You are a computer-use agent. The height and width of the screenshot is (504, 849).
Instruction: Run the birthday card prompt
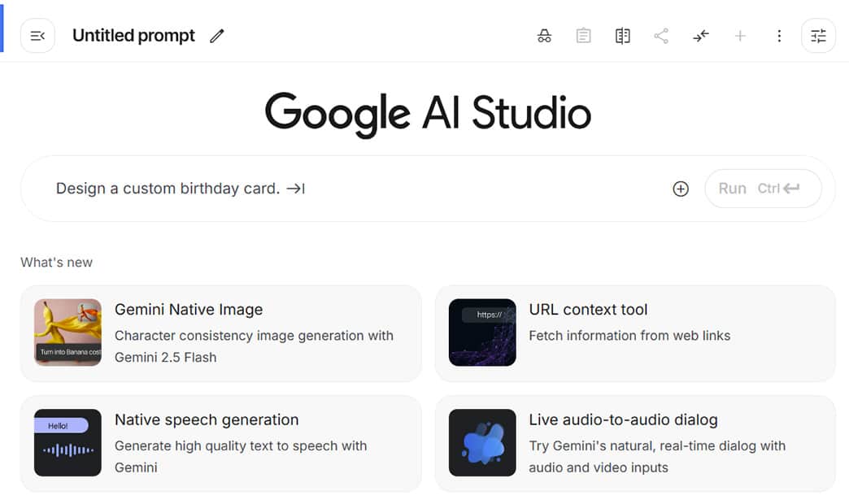pos(732,188)
